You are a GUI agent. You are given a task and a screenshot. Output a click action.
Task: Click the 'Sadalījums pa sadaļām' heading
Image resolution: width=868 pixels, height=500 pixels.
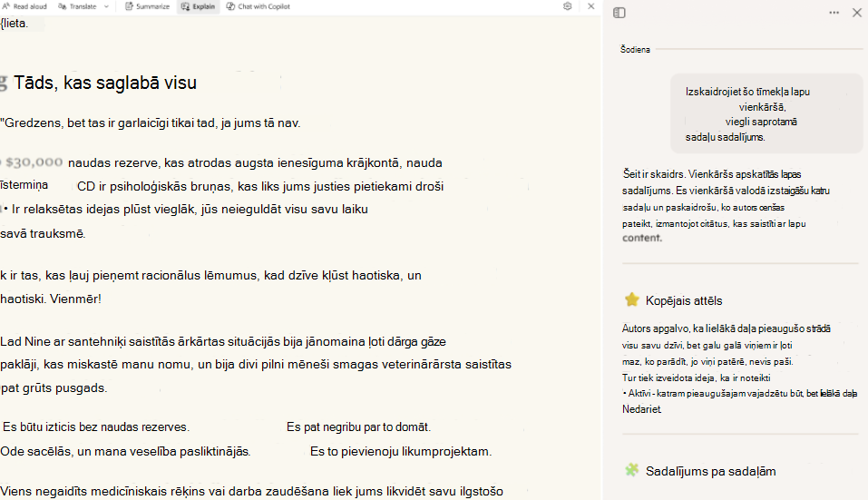pos(711,471)
